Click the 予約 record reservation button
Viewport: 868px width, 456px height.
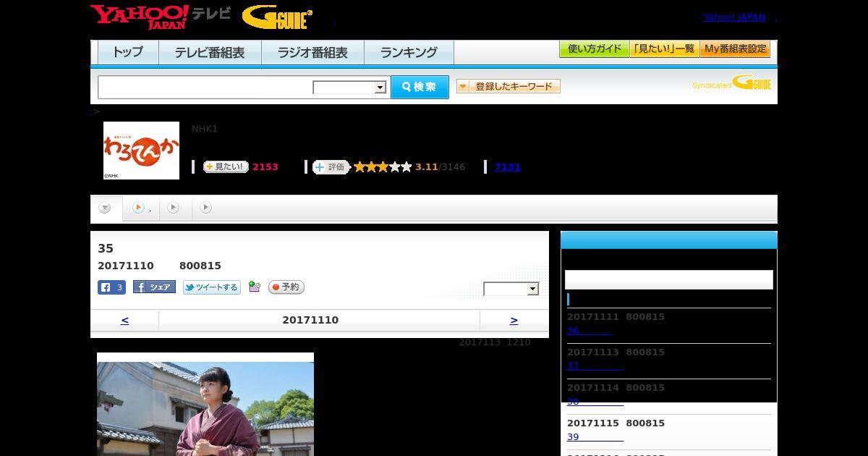[286, 287]
